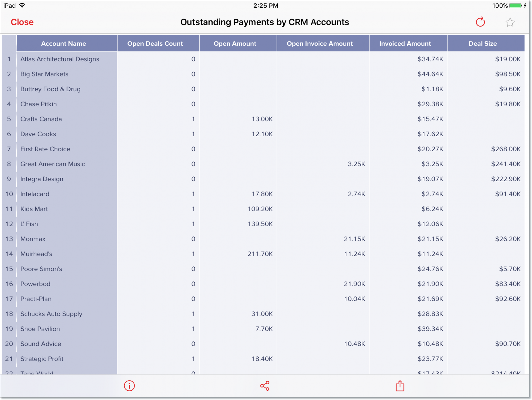Select Buttrey Food & Drug account
532x400 pixels.
(x=50, y=89)
